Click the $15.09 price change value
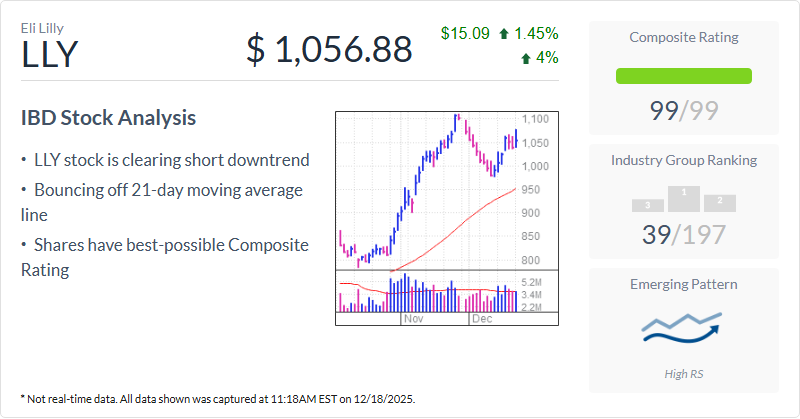The width and height of the screenshot is (800, 419). click(465, 34)
